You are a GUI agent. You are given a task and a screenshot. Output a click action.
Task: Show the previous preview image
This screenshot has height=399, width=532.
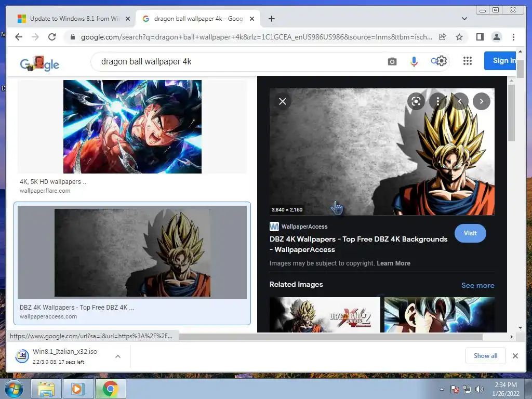(460, 101)
